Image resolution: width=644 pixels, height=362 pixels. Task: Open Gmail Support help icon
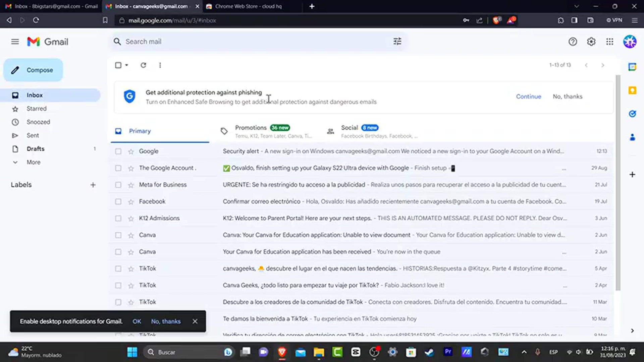point(573,42)
